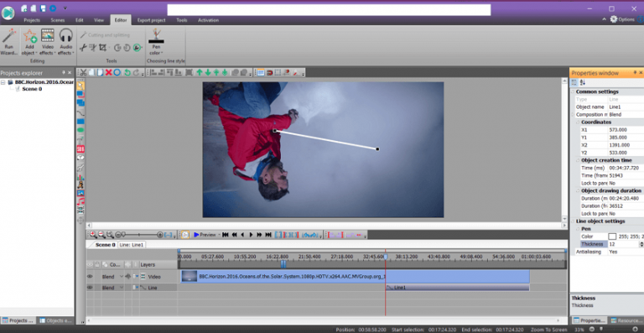
Task: Select Scene 0 in Projects explorer
Action: click(x=32, y=89)
